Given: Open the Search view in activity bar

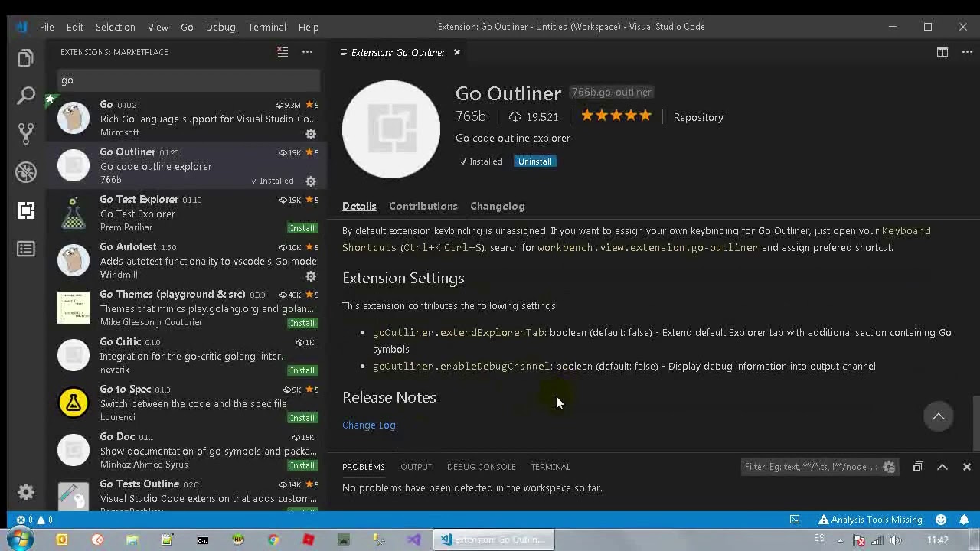Looking at the screenshot, I should coord(26,96).
